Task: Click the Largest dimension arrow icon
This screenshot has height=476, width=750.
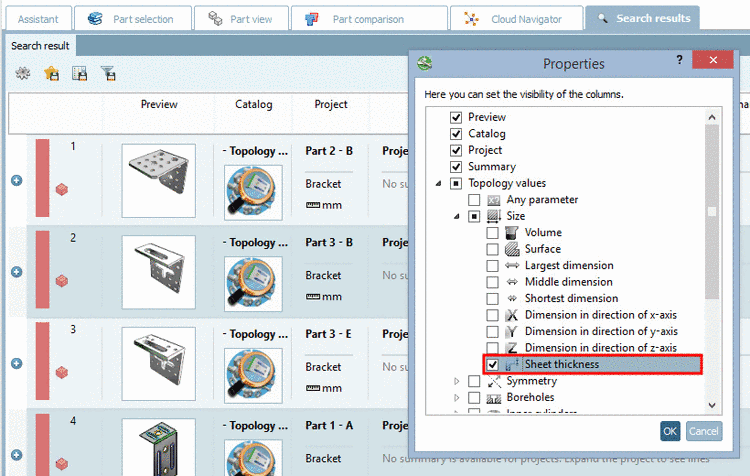Action: click(x=512, y=266)
